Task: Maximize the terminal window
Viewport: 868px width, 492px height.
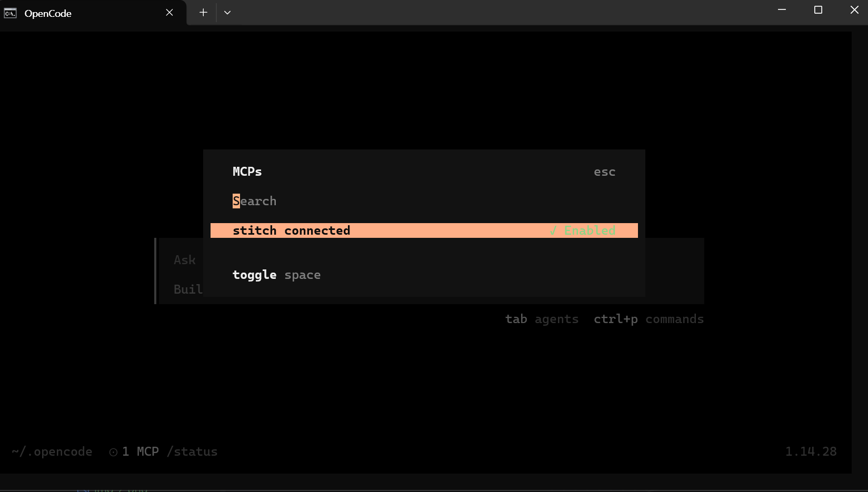Action: point(818,10)
